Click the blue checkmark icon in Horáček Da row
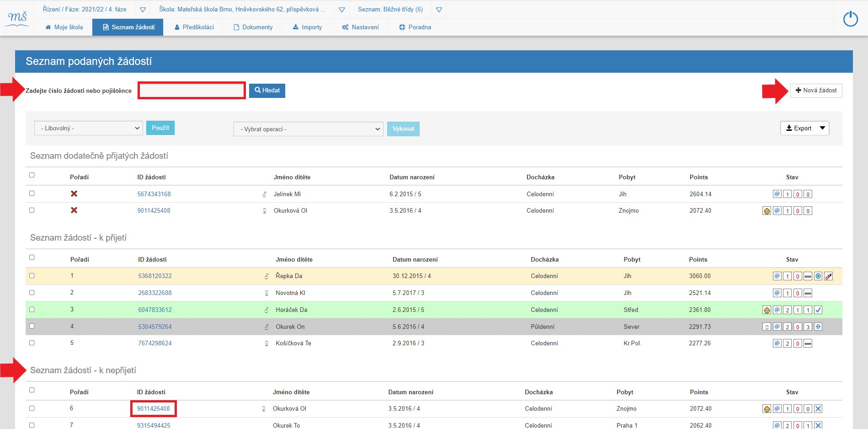 point(818,310)
